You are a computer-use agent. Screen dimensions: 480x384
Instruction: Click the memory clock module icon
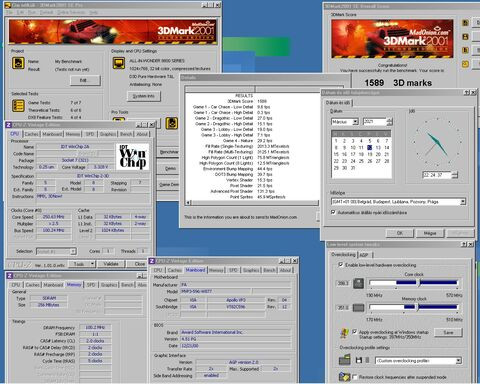point(358,308)
